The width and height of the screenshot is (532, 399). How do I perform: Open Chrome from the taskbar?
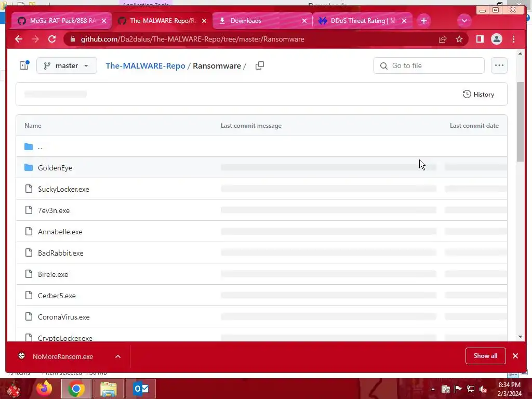coord(76,389)
